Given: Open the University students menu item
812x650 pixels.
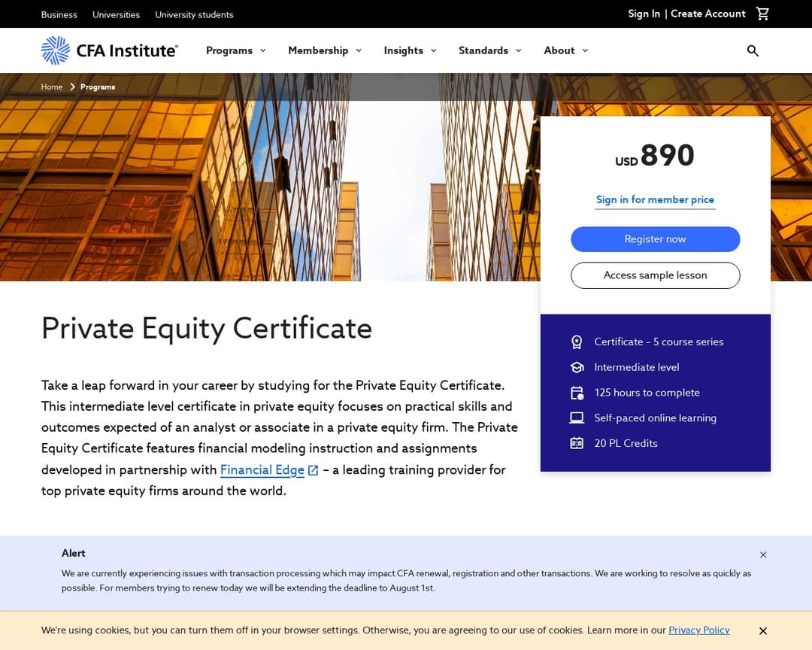Looking at the screenshot, I should click(x=194, y=14).
